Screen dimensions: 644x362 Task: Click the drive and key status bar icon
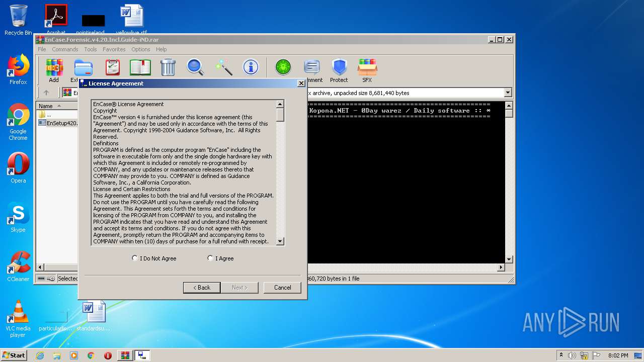[46, 279]
